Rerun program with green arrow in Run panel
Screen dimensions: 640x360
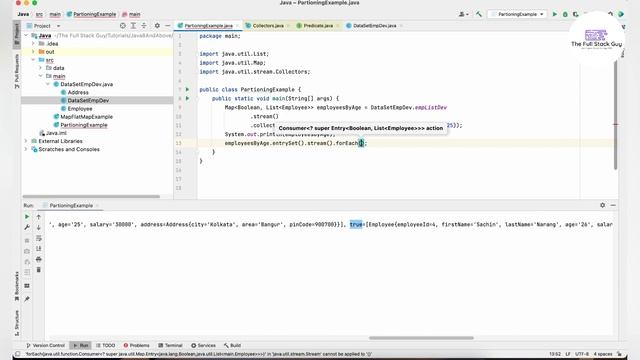pos(27,217)
